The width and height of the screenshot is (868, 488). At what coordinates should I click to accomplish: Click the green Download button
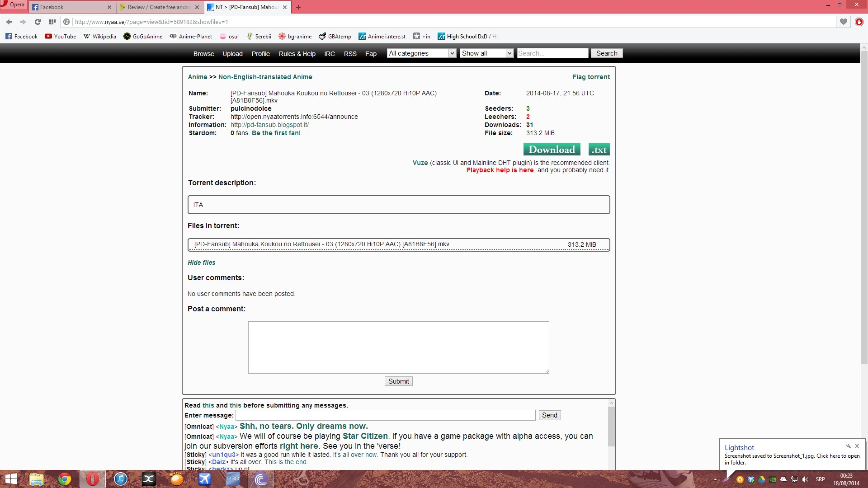552,150
